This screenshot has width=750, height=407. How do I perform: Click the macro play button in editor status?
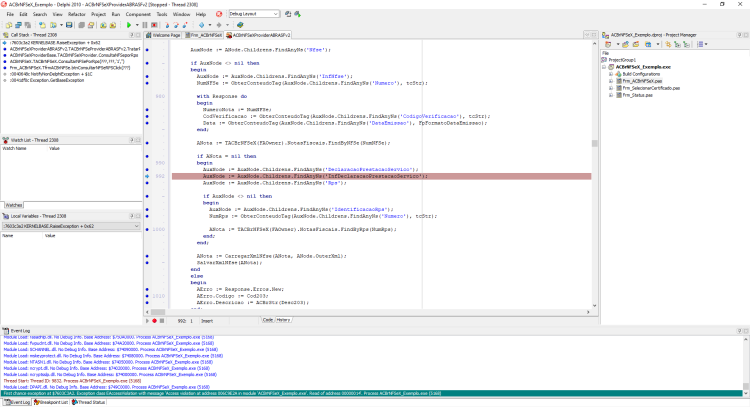tap(147, 321)
